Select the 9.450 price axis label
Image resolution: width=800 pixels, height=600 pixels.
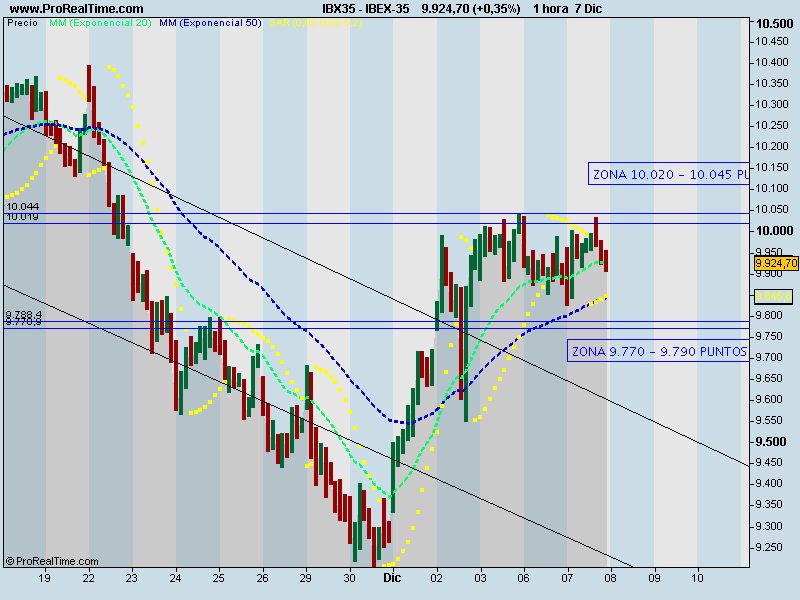point(769,462)
